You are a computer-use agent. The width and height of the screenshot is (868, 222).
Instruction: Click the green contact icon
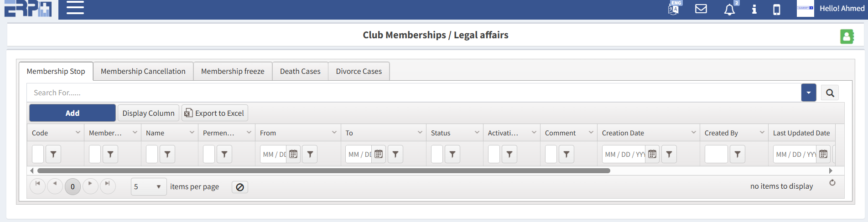click(x=847, y=36)
